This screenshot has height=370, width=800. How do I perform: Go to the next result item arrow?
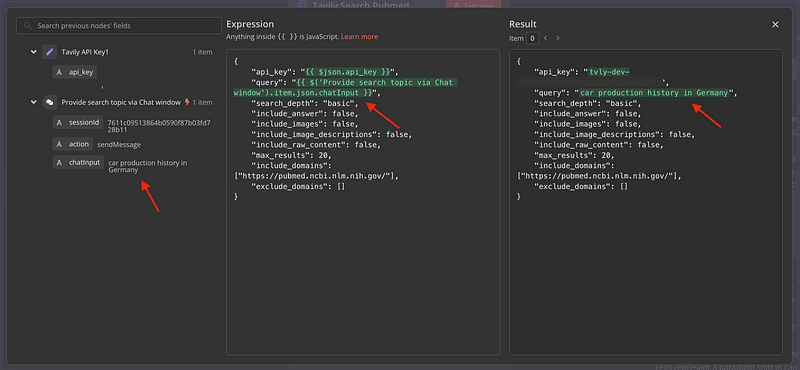(x=558, y=38)
